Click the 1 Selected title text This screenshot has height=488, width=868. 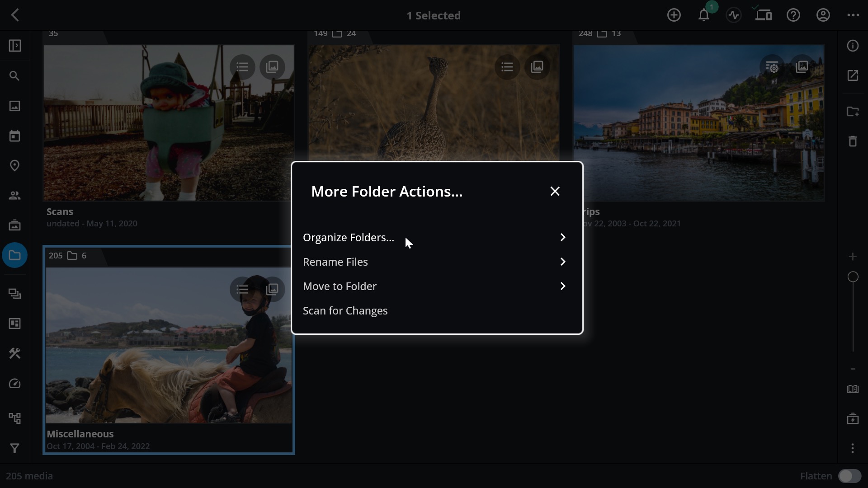pos(434,15)
